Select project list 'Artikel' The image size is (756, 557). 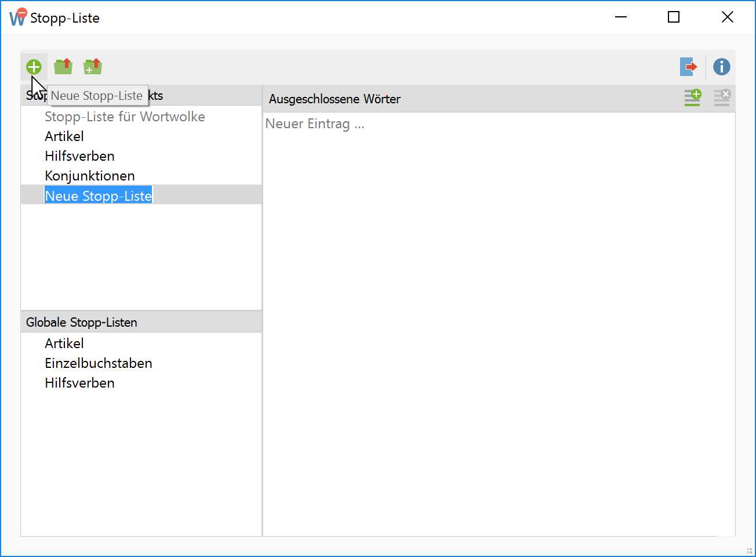[64, 136]
